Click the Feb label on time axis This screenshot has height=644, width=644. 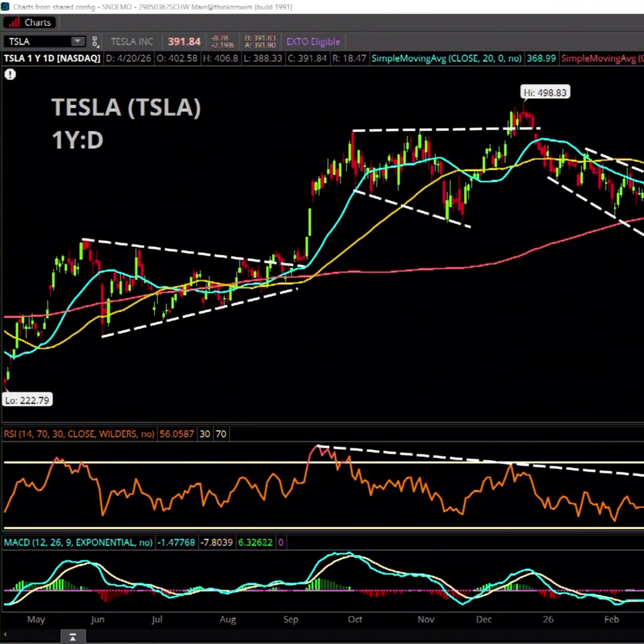pyautogui.click(x=612, y=619)
